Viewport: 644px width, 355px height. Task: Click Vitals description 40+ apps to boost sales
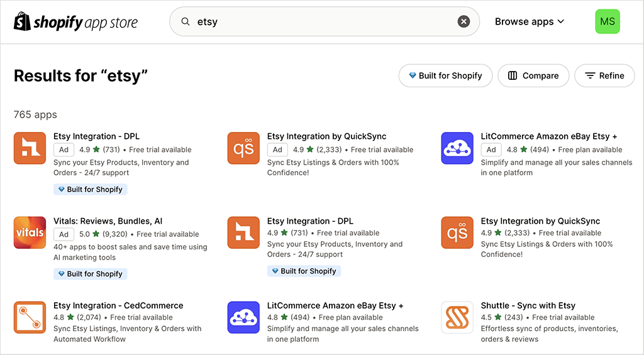[x=130, y=252]
